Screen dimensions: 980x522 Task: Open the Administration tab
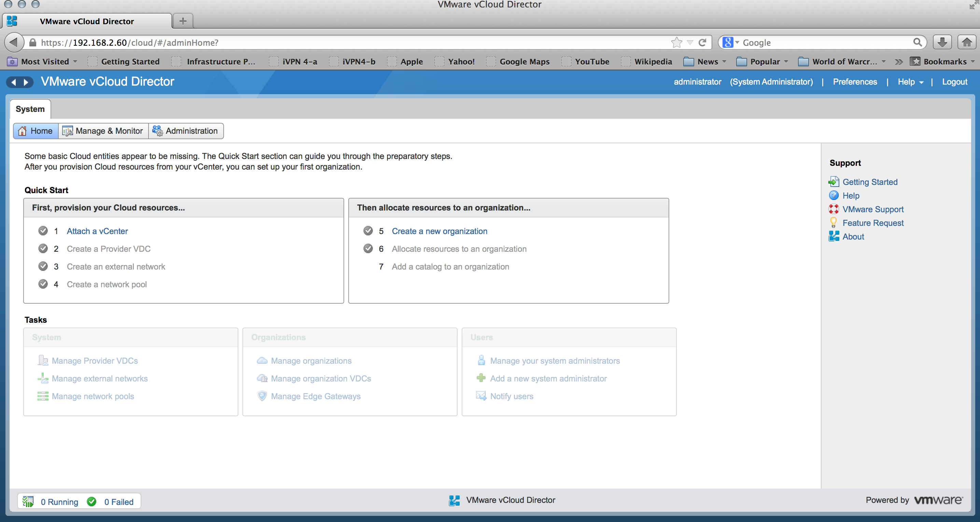[186, 131]
